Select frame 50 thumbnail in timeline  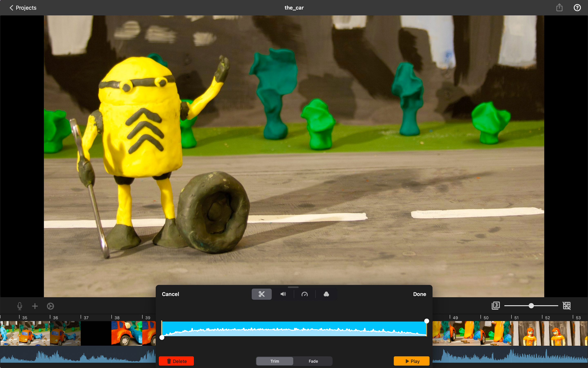pos(496,333)
